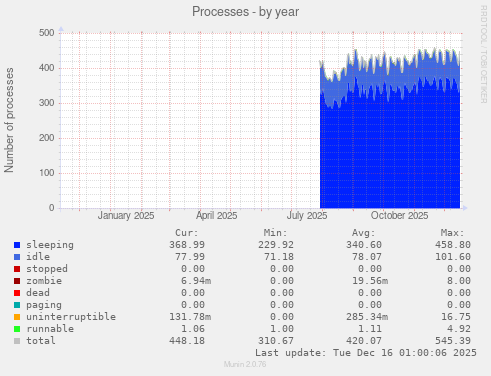This screenshot has height=376, width=491.
Task: Click runnable maximum value 4.92
Action: pyautogui.click(x=459, y=329)
